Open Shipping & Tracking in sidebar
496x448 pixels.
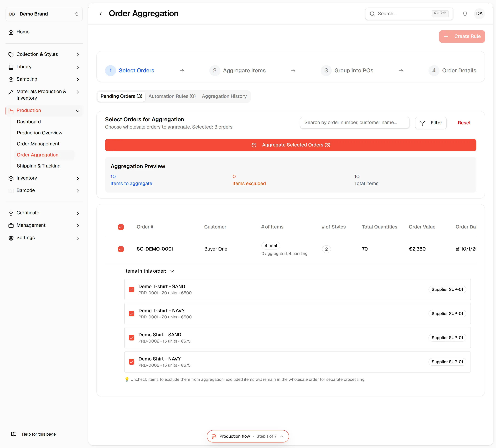(x=39, y=166)
